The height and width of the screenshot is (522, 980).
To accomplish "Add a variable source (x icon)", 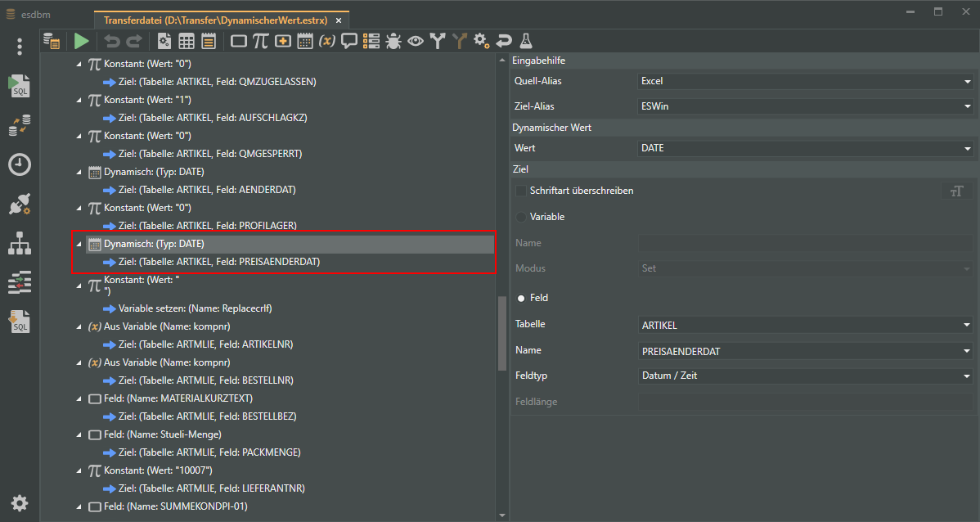I will click(x=327, y=41).
